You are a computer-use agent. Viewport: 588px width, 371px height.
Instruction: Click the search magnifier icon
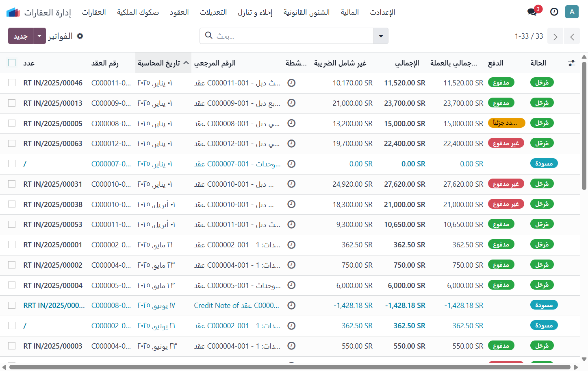pos(209,35)
